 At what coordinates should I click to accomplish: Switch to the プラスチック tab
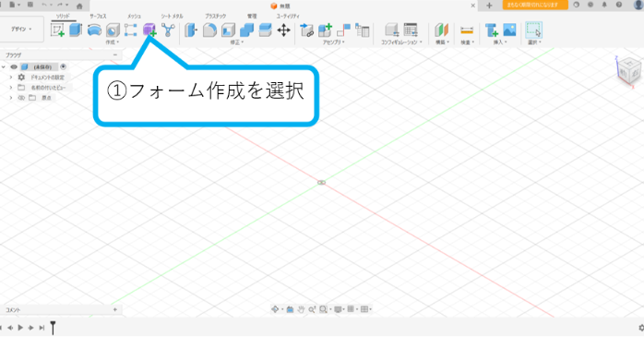(216, 16)
